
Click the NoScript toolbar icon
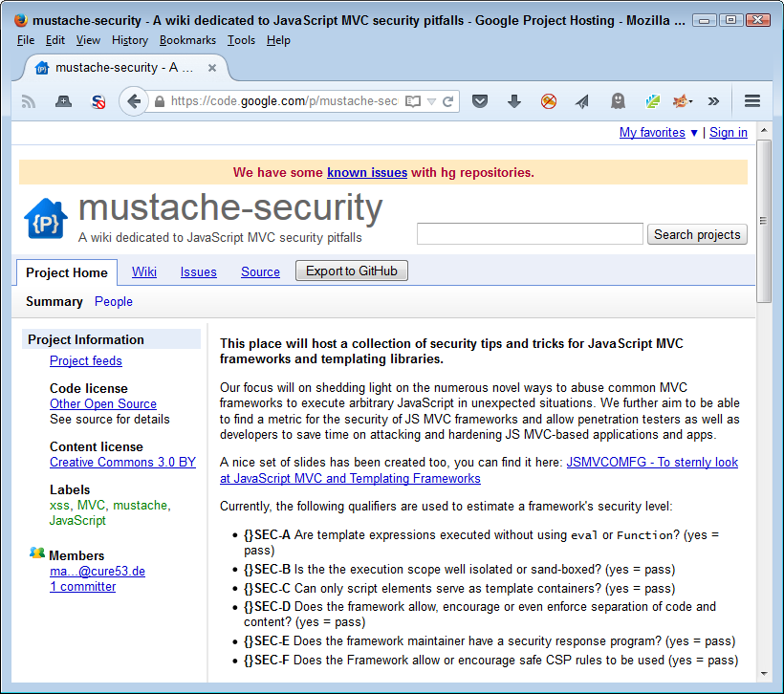point(97,100)
